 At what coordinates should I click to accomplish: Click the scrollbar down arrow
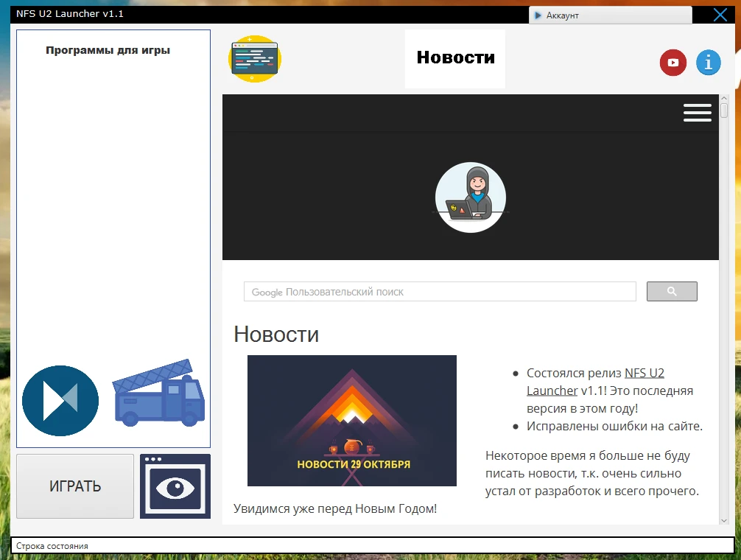(724, 520)
